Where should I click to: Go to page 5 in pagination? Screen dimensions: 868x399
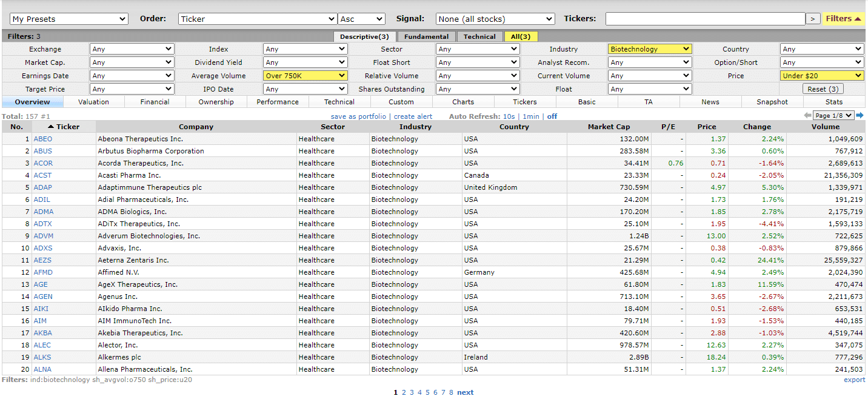pyautogui.click(x=427, y=392)
